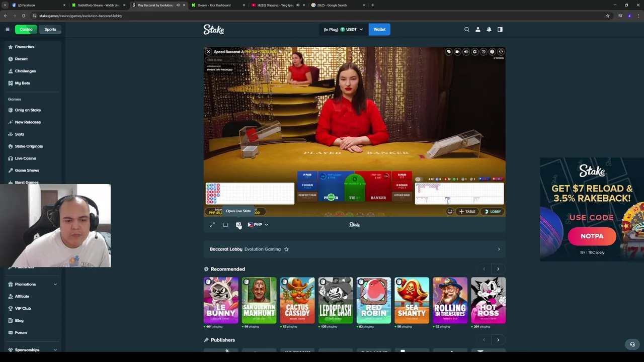Open the game help question icon

[x=492, y=52]
